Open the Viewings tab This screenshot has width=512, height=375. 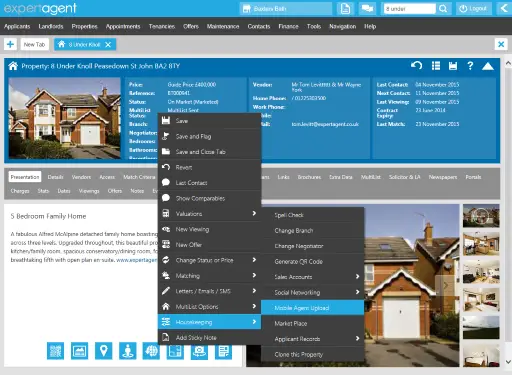pyautogui.click(x=89, y=191)
